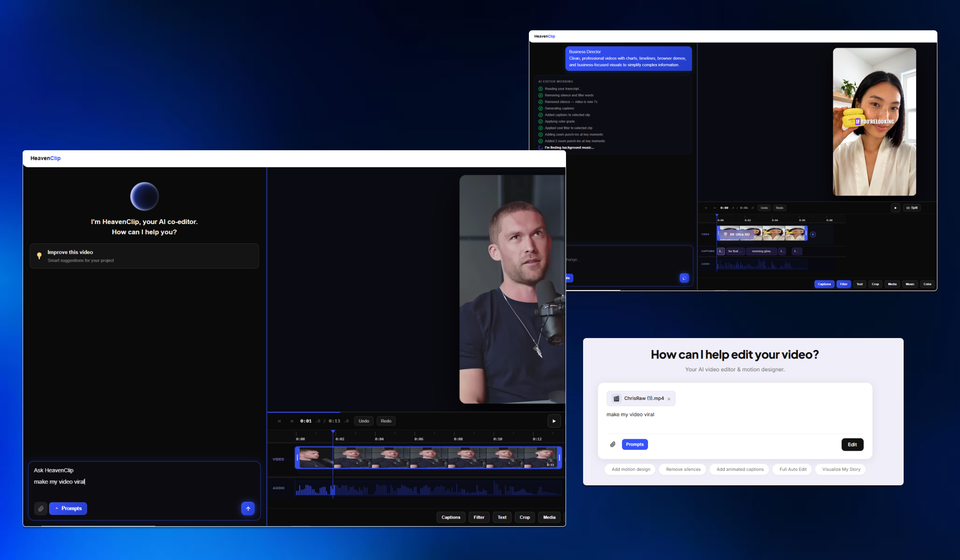
Task: Remove ChrisRaw (1).mp4 with the x icon
Action: point(669,399)
